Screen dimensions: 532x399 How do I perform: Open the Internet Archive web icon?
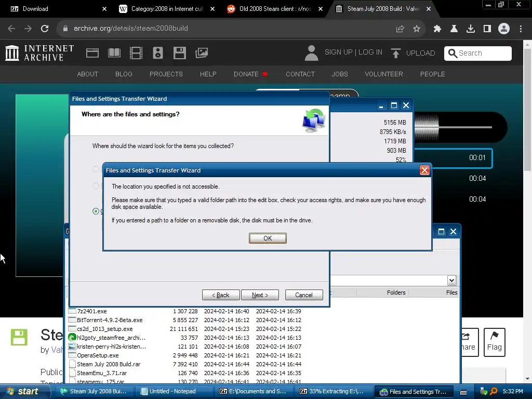(x=92, y=53)
